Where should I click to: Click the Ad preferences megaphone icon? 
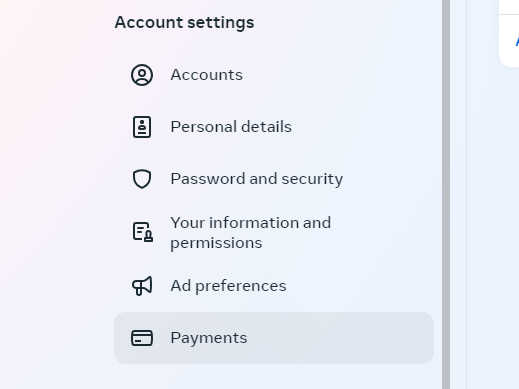point(142,286)
